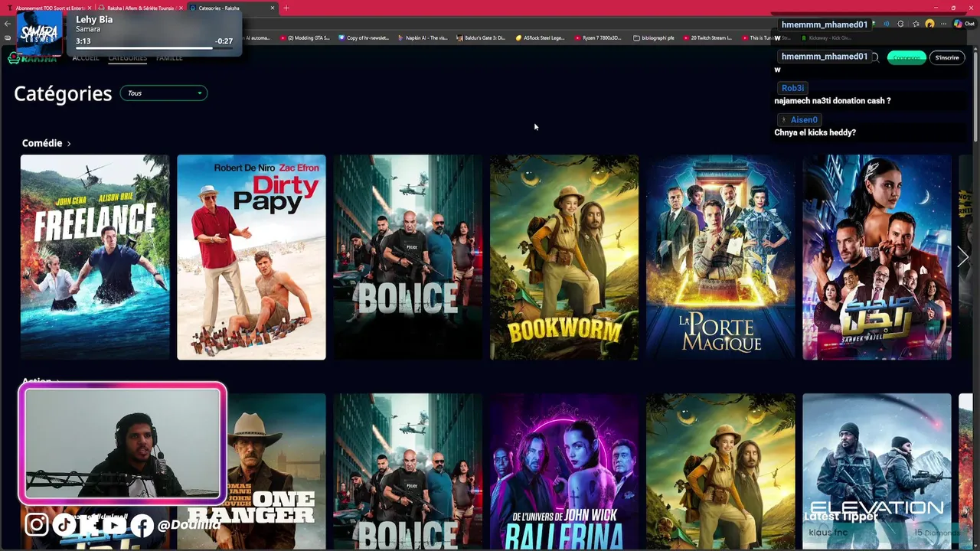Open the Copy of hr-newslet bookmark
Viewport: 980px width, 551px height.
(364, 37)
